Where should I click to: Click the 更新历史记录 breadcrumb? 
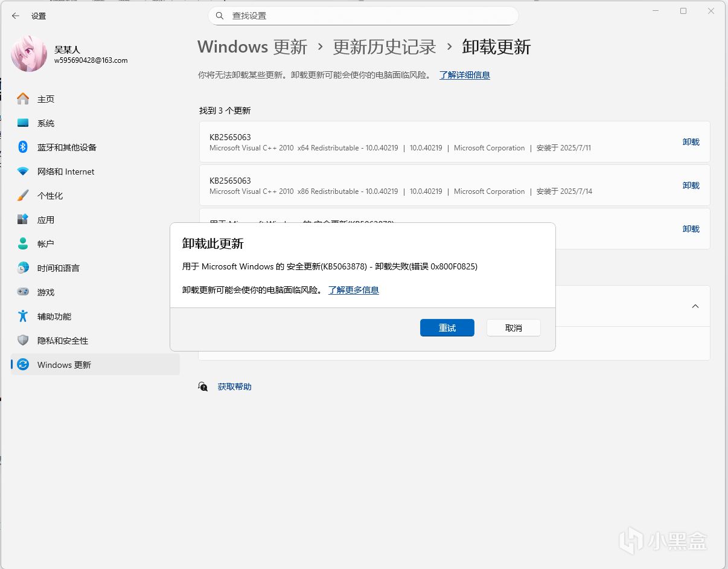[385, 47]
